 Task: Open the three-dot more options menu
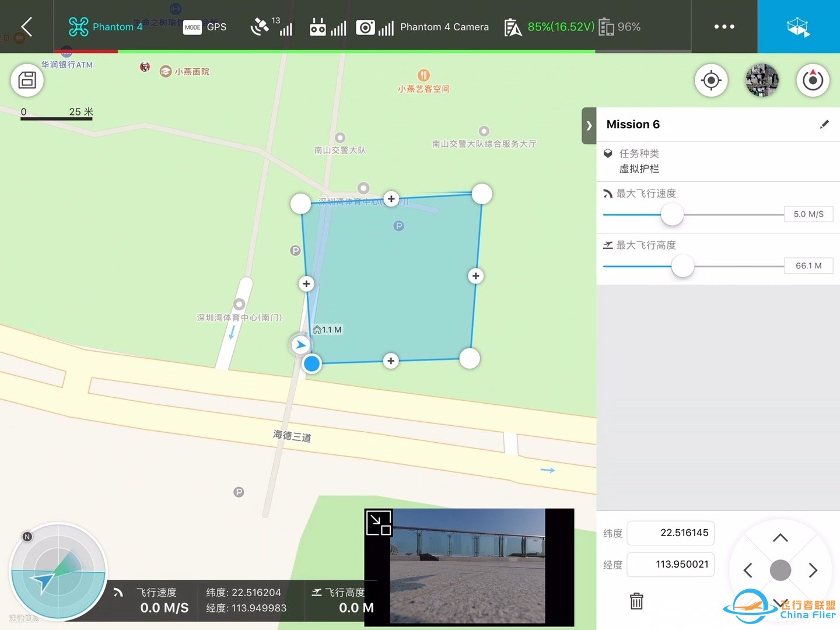pos(724,27)
